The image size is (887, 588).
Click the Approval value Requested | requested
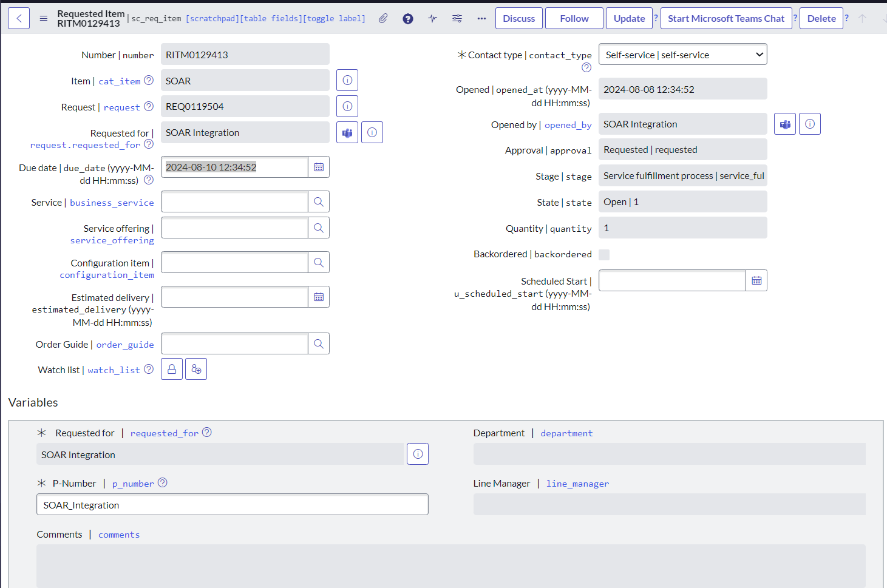tap(683, 149)
